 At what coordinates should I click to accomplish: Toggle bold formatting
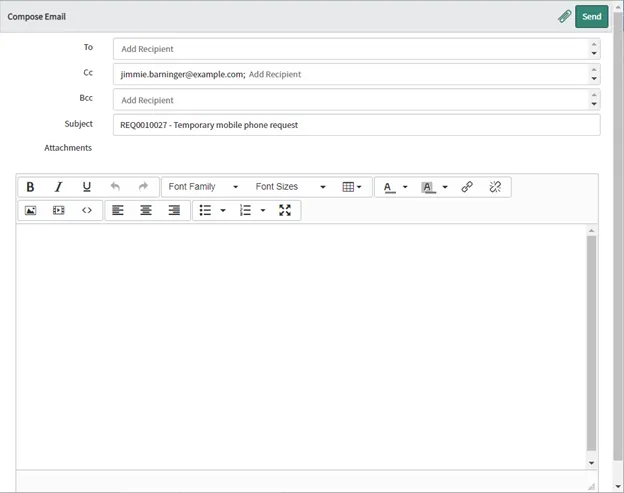pos(30,187)
